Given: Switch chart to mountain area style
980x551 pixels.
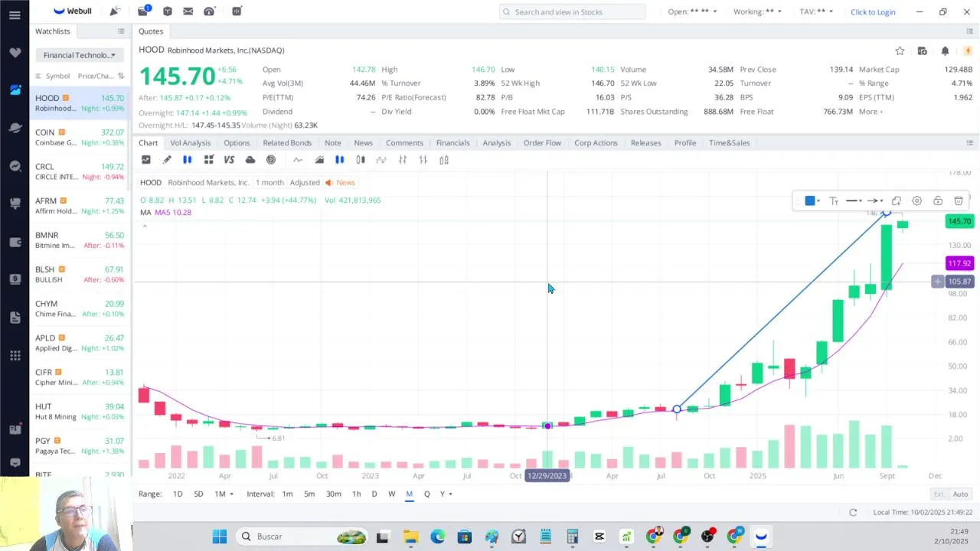Looking at the screenshot, I should [319, 160].
